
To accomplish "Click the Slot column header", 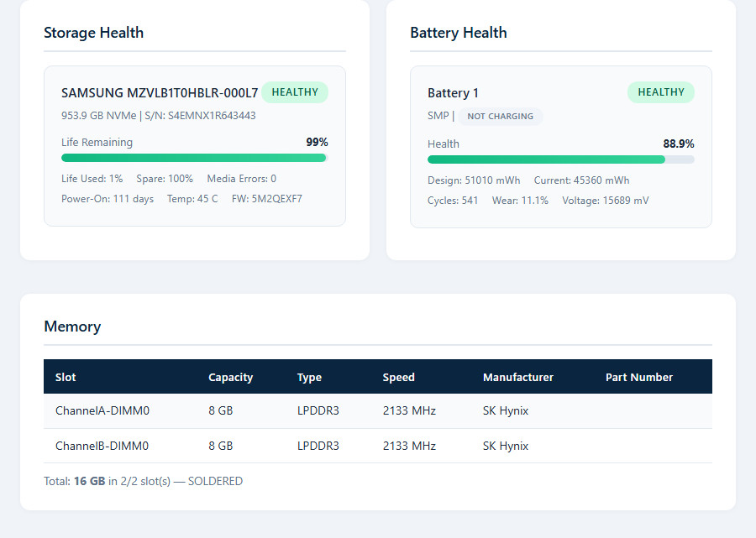I will tap(66, 377).
